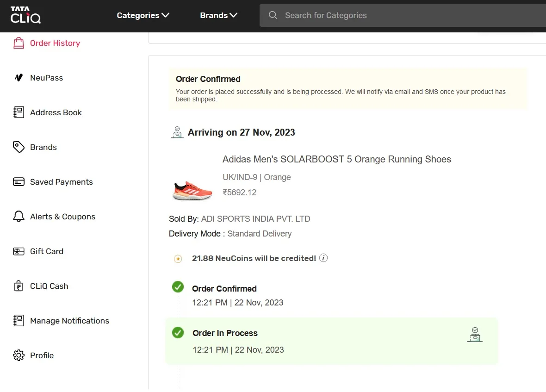Screen dimensions: 546x392
Task: Click the Standard Delivery text
Action: tap(260, 234)
